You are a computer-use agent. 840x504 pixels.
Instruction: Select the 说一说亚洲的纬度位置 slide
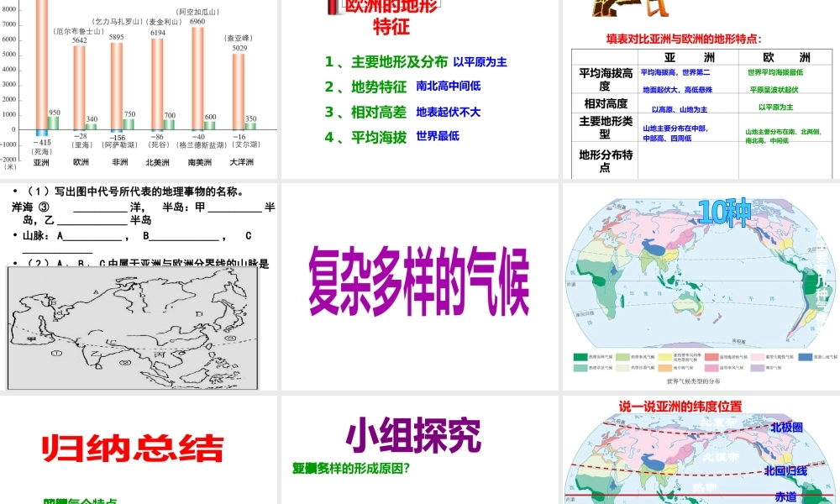point(701,450)
